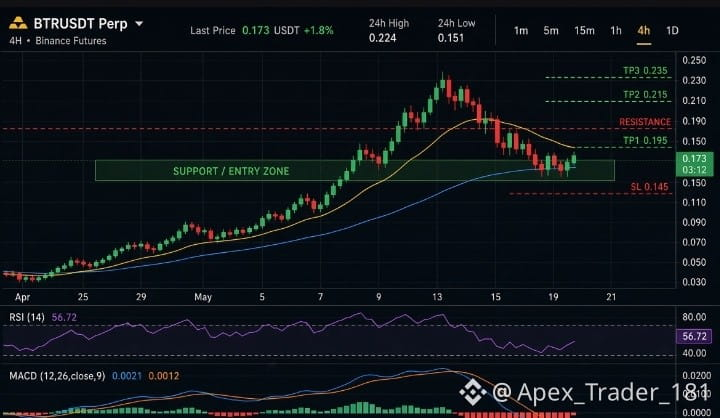Image resolution: width=720 pixels, height=418 pixels.
Task: Click the TP2 0.215 label
Action: point(645,95)
